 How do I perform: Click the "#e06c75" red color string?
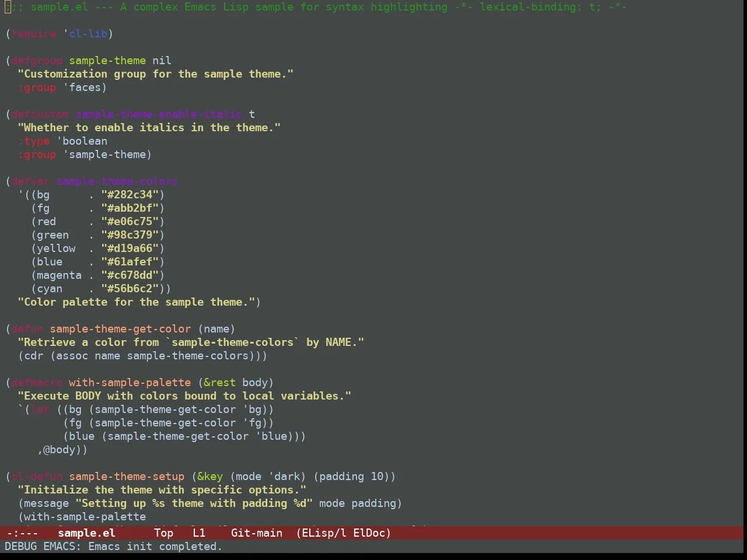tap(130, 222)
